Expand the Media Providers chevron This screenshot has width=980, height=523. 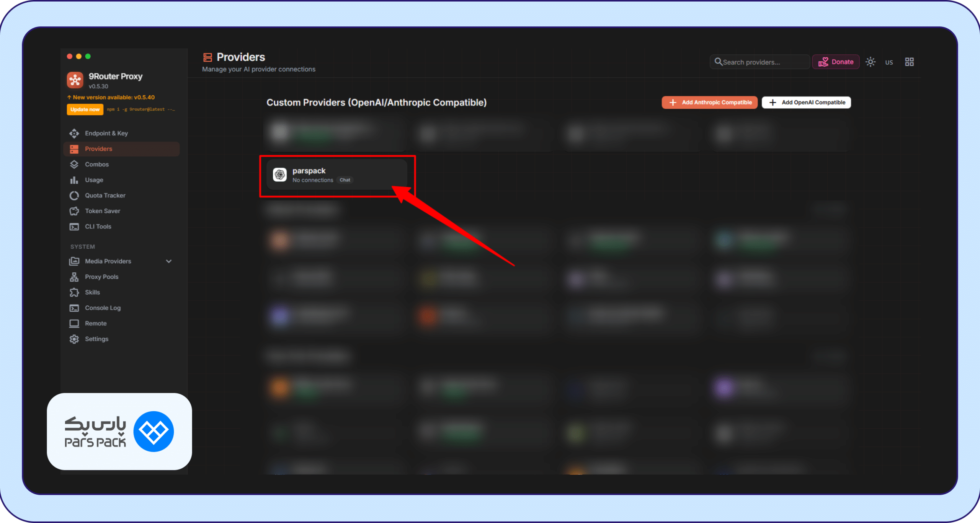click(x=169, y=261)
